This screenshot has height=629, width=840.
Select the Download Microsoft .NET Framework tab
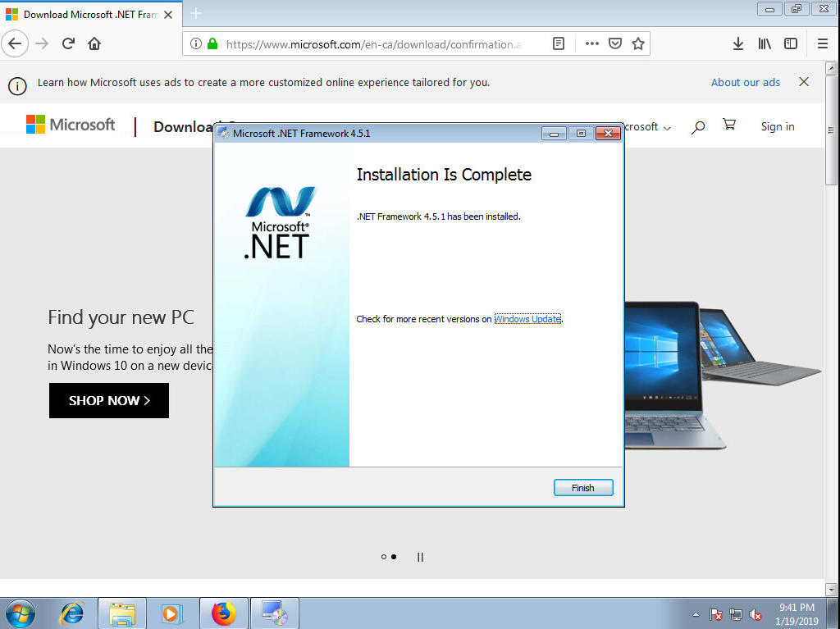pyautogui.click(x=91, y=15)
